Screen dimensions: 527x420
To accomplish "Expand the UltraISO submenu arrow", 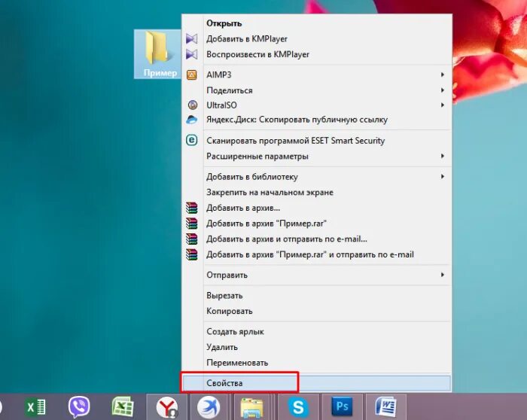I will pyautogui.click(x=443, y=105).
